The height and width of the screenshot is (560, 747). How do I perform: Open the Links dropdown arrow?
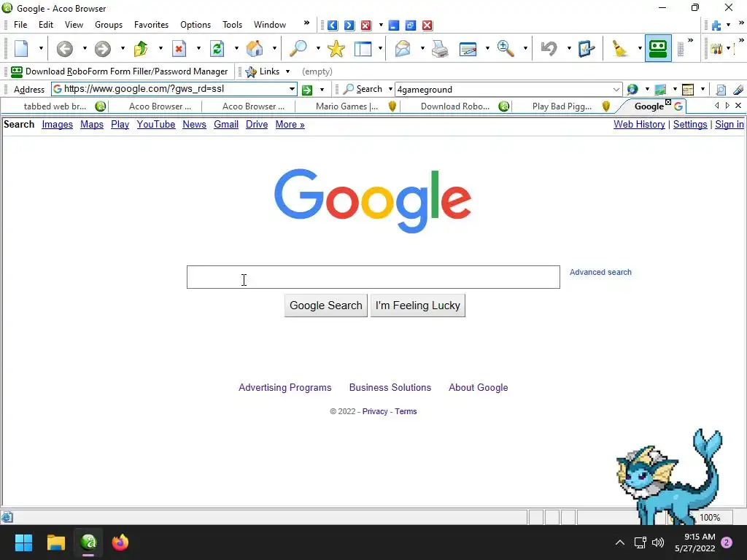pyautogui.click(x=287, y=71)
